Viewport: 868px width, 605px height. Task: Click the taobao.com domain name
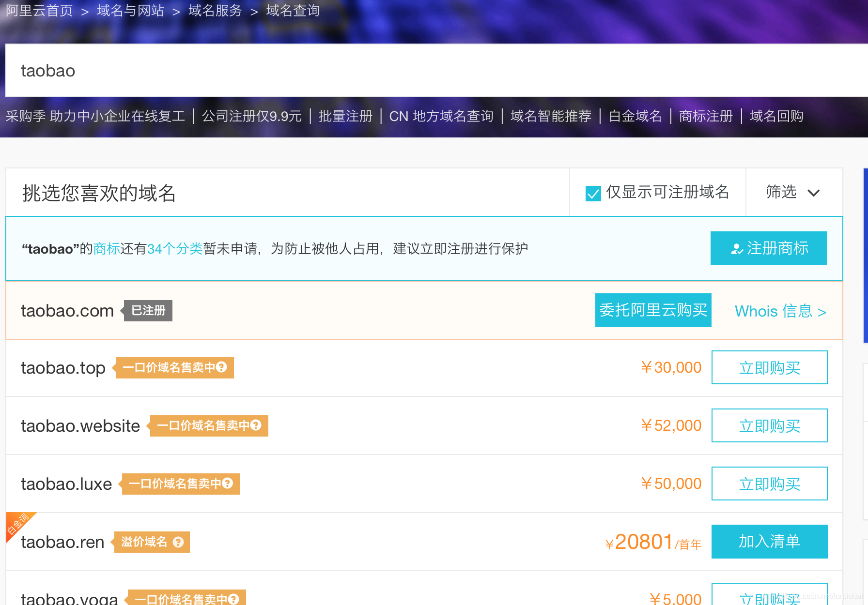tap(67, 311)
